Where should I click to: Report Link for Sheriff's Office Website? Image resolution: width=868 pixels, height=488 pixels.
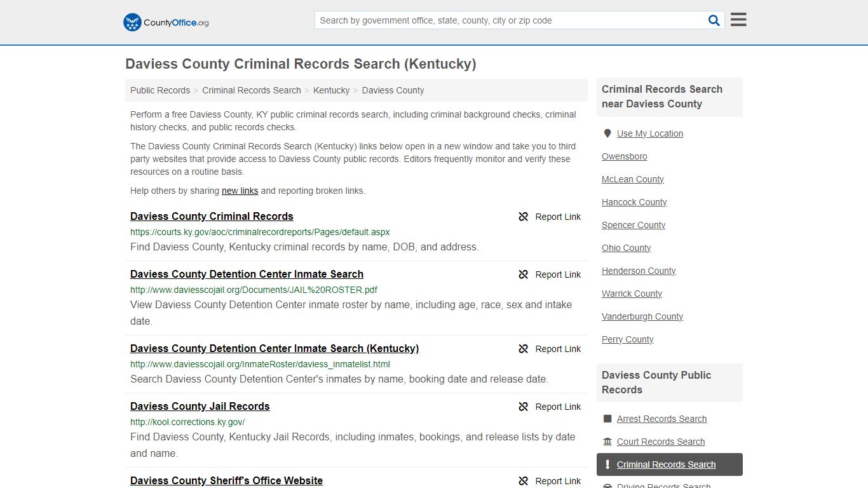click(x=558, y=481)
